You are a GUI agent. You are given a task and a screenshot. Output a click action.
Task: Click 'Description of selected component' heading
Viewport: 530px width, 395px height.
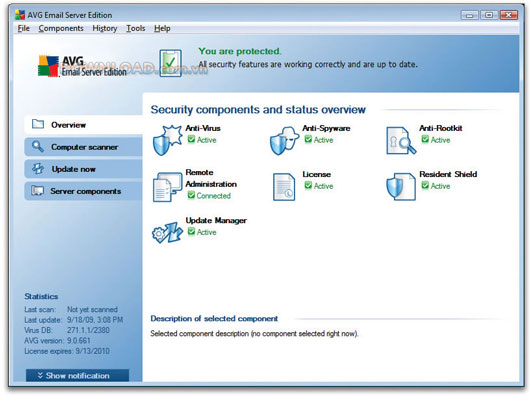(214, 319)
